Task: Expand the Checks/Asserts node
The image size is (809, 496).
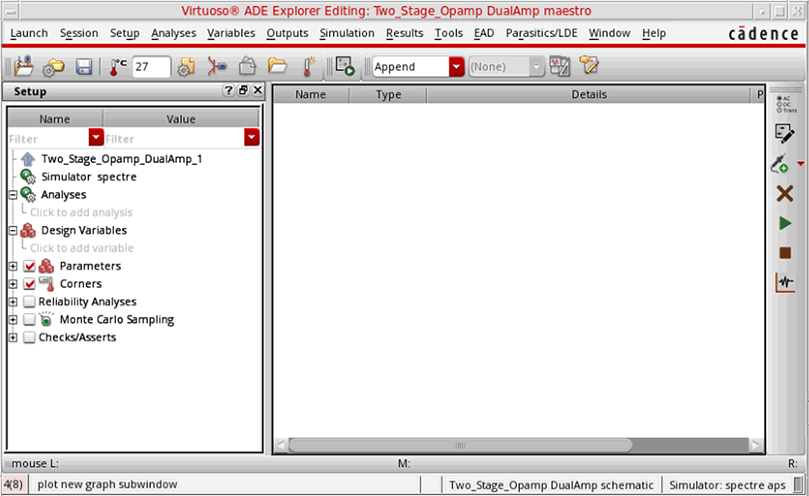Action: tap(13, 338)
